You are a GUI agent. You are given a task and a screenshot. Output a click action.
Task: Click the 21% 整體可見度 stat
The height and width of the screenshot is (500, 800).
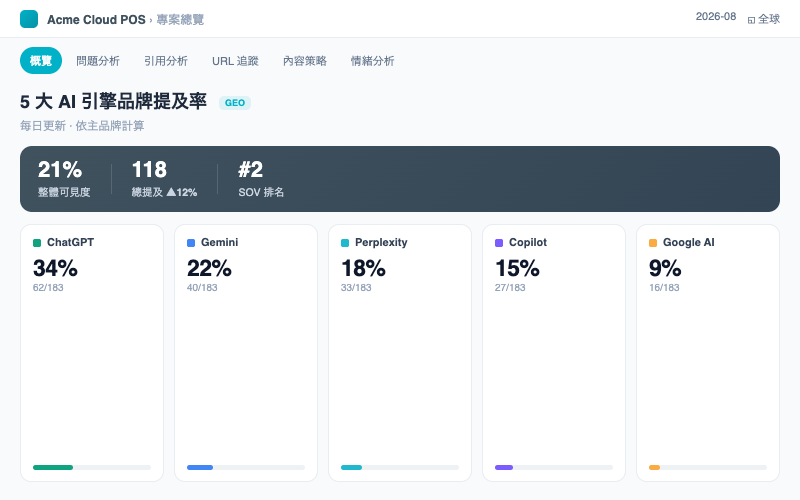pos(64,179)
